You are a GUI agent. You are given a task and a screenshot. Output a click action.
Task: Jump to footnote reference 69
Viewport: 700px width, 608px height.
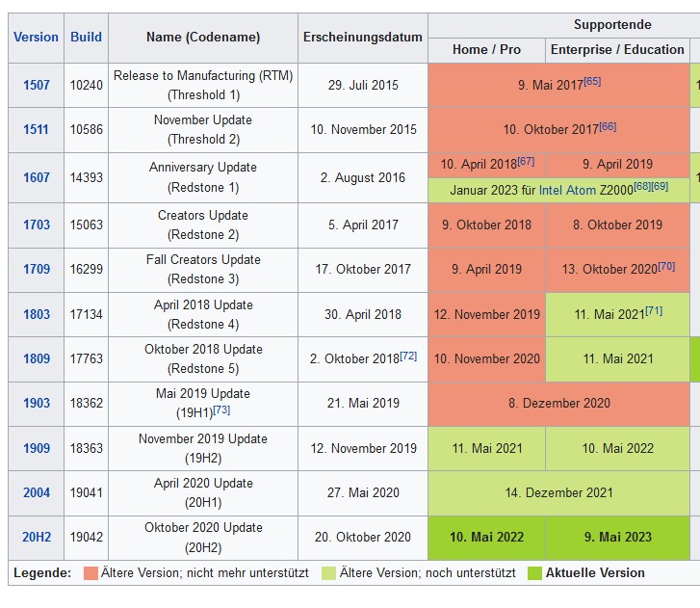click(x=660, y=186)
